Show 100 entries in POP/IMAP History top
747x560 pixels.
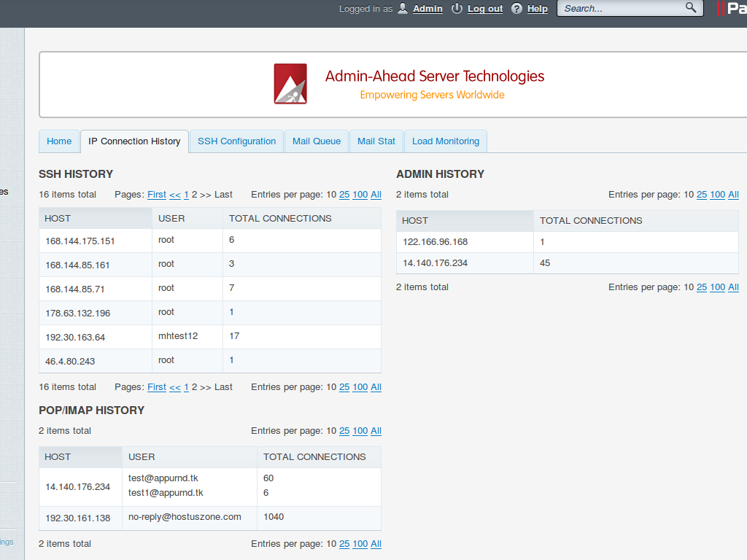[x=360, y=431]
